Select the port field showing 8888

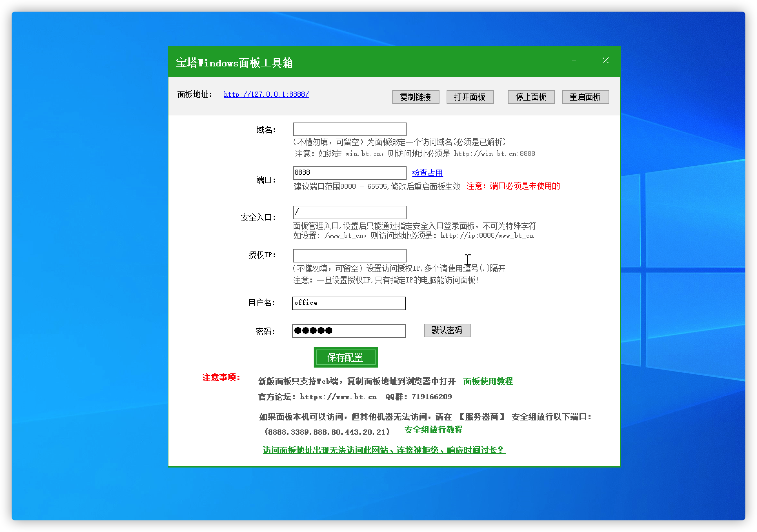pos(349,172)
